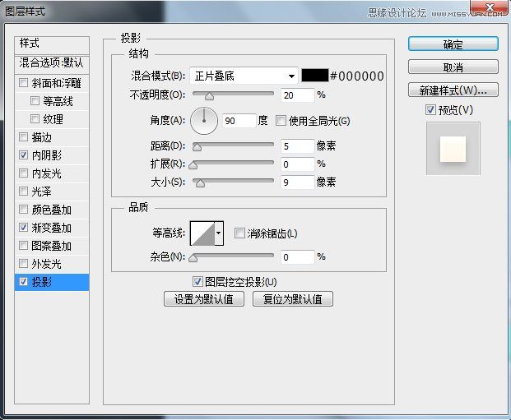
Task: Click the 扩展 slider handle
Action: point(193,165)
